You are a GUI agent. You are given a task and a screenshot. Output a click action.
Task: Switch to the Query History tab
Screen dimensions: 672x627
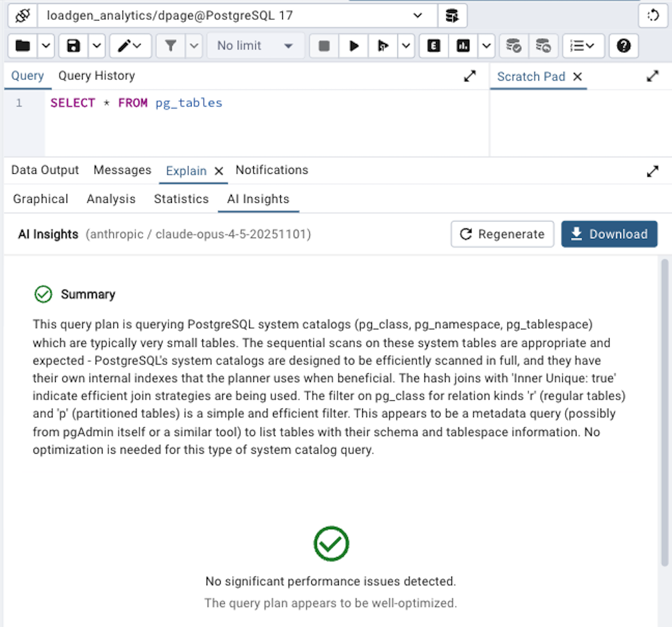(96, 76)
